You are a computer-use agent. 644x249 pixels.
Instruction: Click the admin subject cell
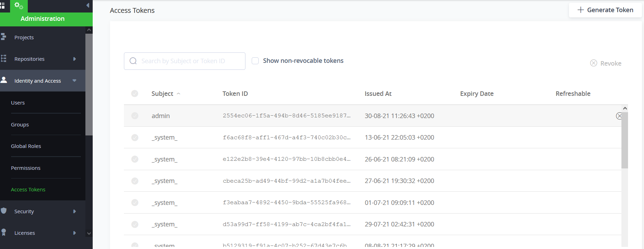pos(161,116)
